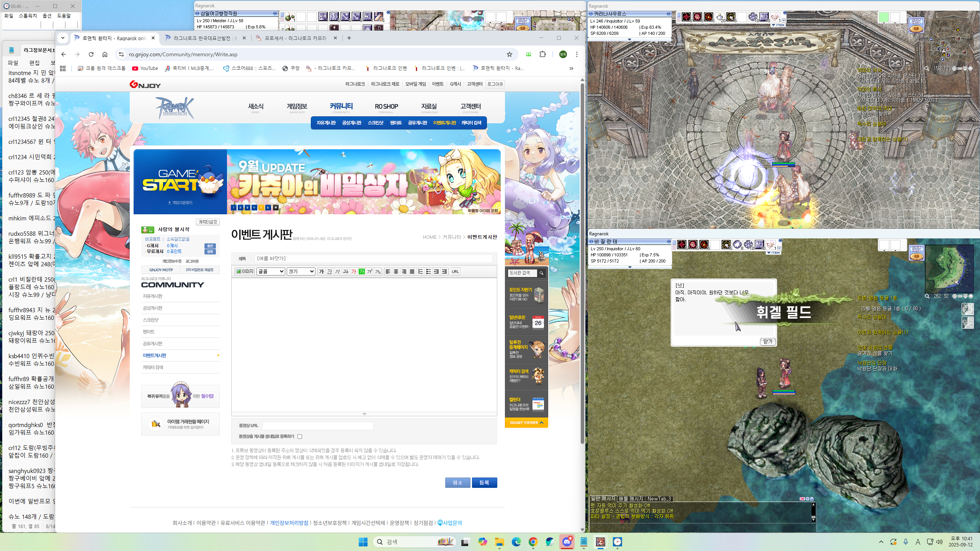Check the video thumbnail registration checkbox
Image resolution: width=980 pixels, height=551 pixels.
tap(300, 437)
